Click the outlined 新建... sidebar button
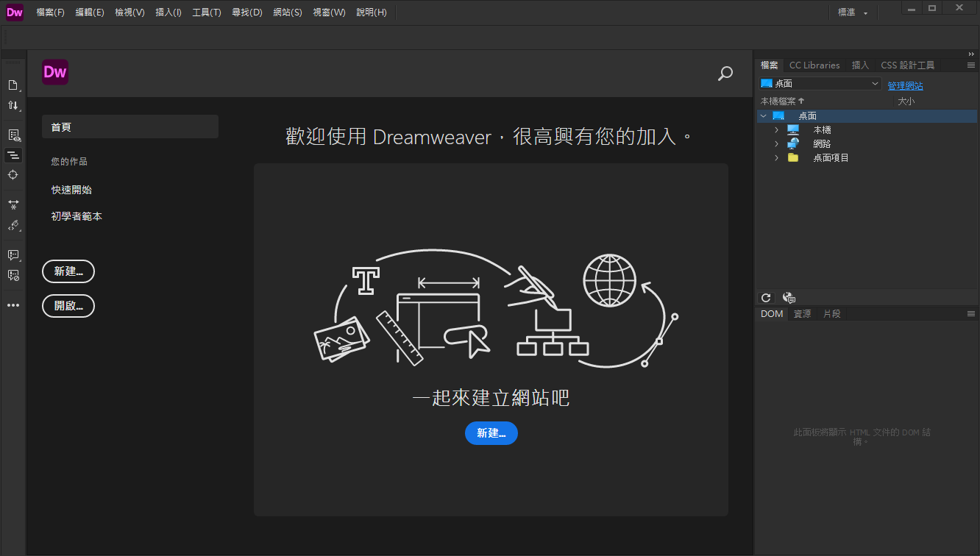The height and width of the screenshot is (556, 980). (68, 271)
